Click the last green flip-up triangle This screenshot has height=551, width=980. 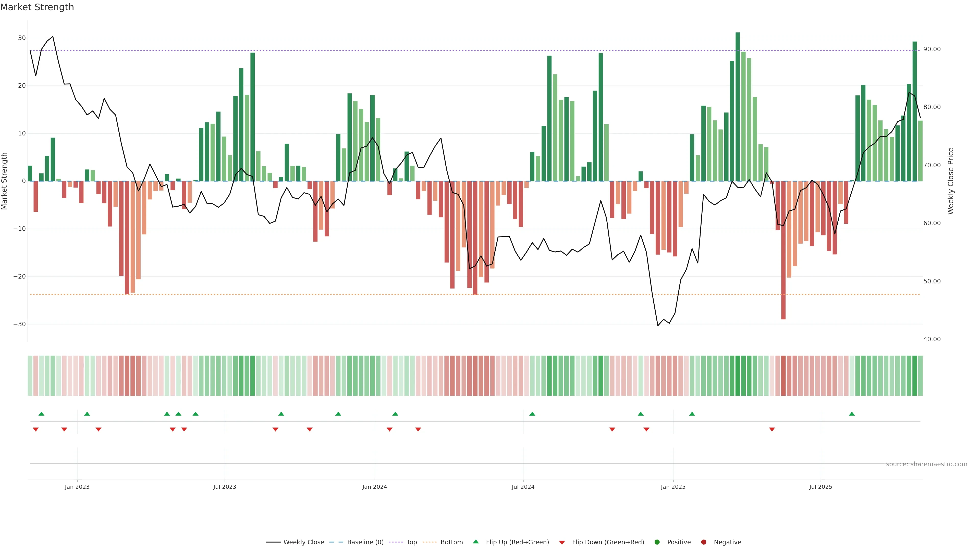[x=852, y=414]
